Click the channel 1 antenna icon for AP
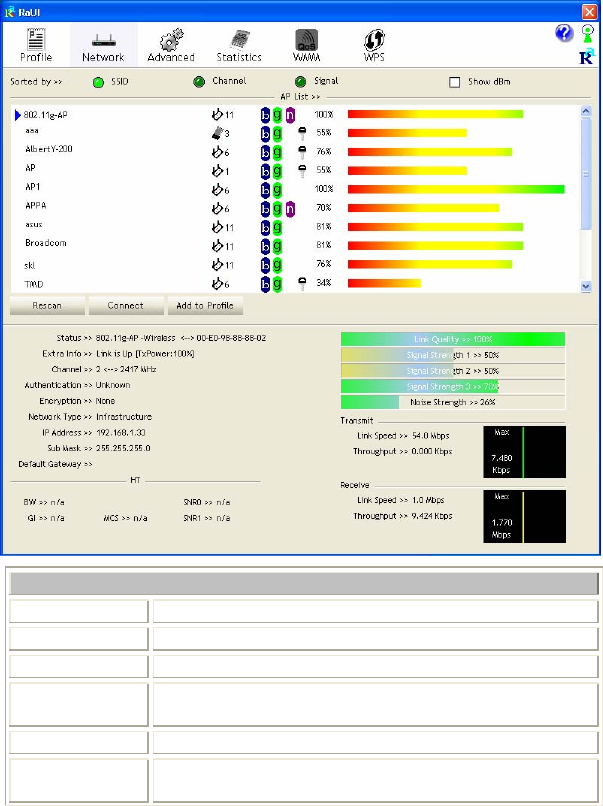Viewport: 603px width, 806px height. click(x=217, y=171)
